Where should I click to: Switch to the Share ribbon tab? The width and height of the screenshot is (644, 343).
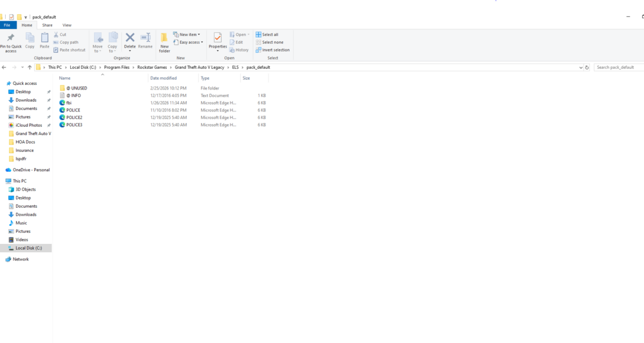(x=47, y=25)
